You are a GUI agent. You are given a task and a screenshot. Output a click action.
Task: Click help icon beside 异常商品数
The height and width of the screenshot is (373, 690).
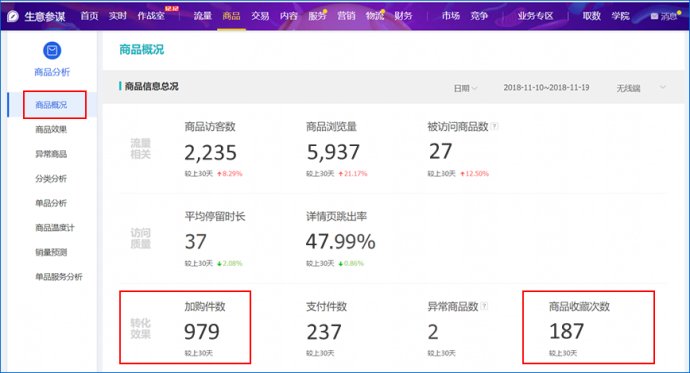tap(484, 306)
